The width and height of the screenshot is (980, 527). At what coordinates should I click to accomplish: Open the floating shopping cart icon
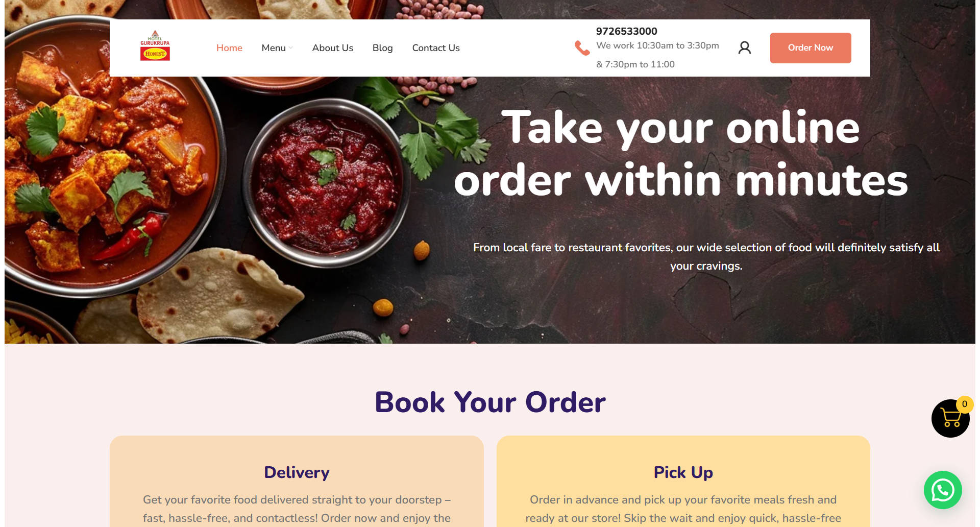(950, 418)
